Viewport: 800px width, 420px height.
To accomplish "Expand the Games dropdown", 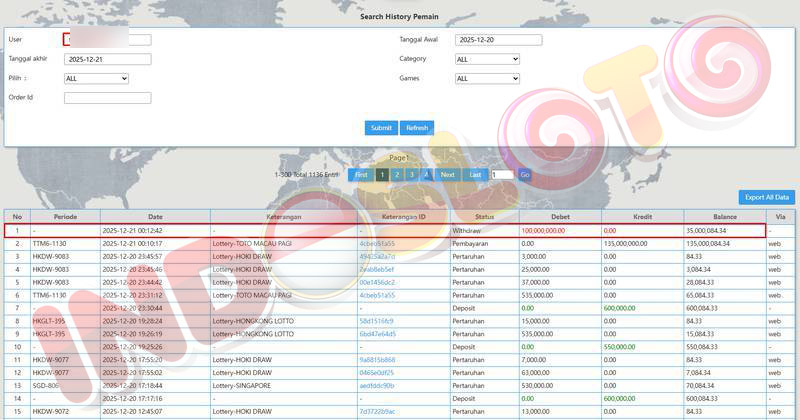I will [x=487, y=78].
